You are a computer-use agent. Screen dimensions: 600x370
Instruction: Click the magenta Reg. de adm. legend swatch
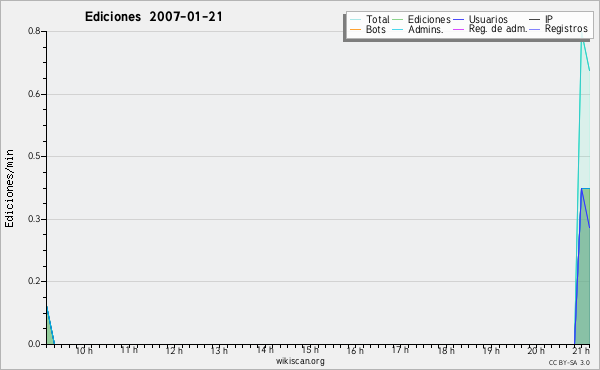pyautogui.click(x=458, y=29)
